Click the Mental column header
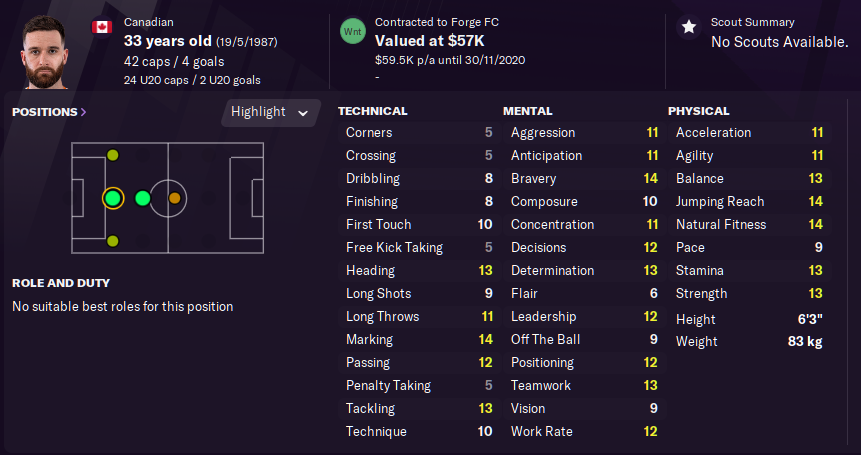 [528, 111]
